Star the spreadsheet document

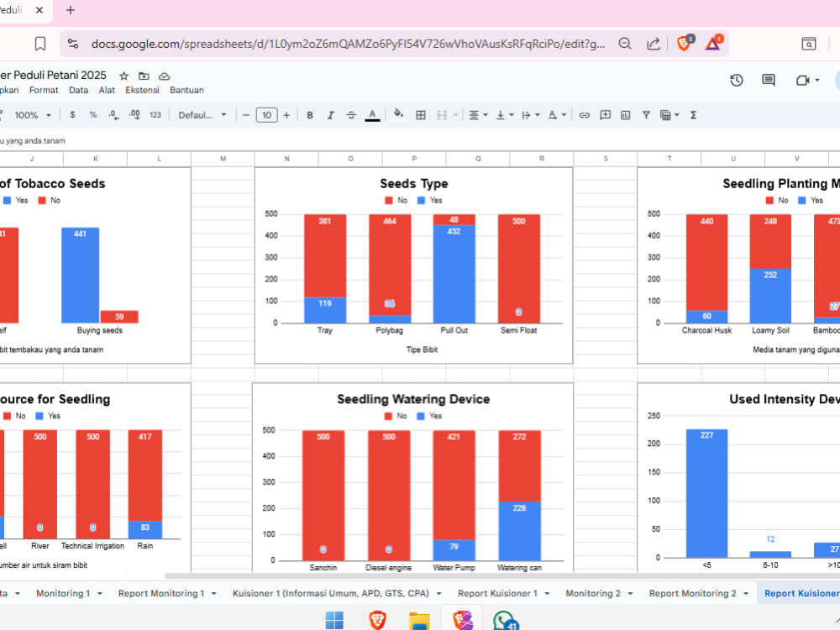[x=123, y=76]
